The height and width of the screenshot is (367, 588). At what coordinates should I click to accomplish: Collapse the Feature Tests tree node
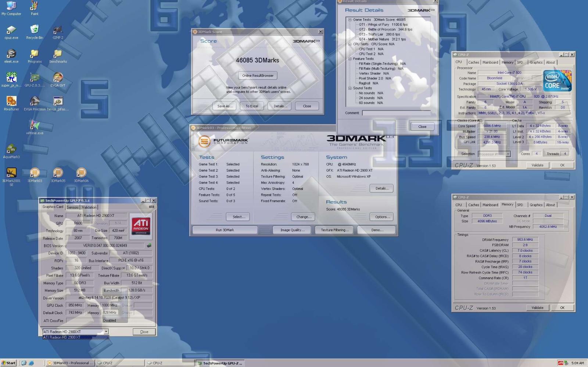(x=350, y=59)
